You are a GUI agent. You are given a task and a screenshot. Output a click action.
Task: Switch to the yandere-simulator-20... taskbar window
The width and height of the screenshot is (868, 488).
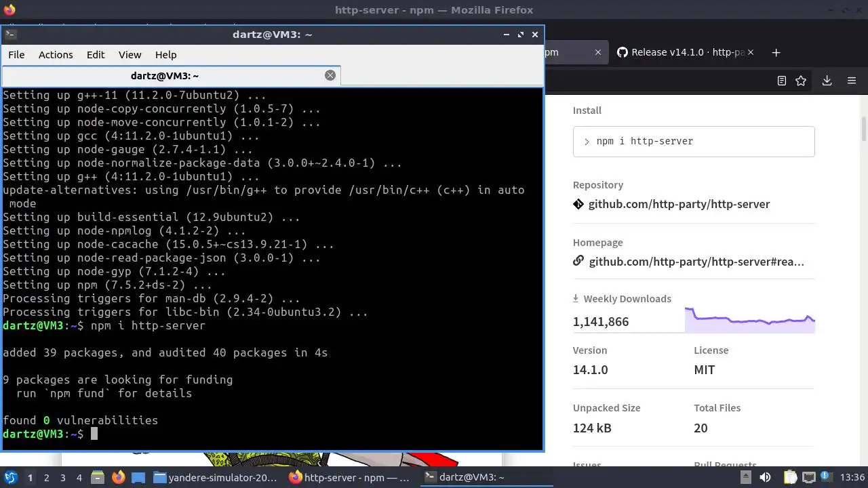point(216,477)
